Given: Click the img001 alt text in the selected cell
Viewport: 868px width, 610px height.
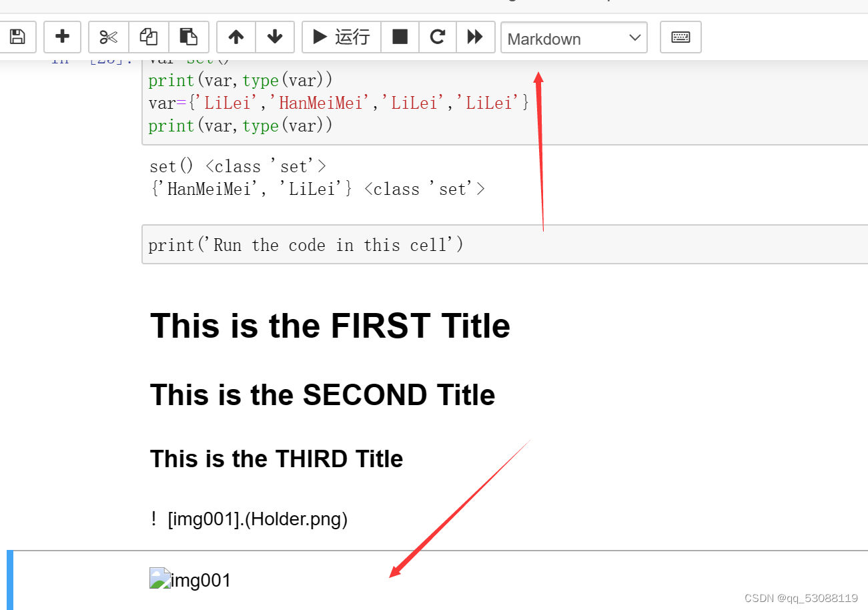Looking at the screenshot, I should tap(201, 580).
